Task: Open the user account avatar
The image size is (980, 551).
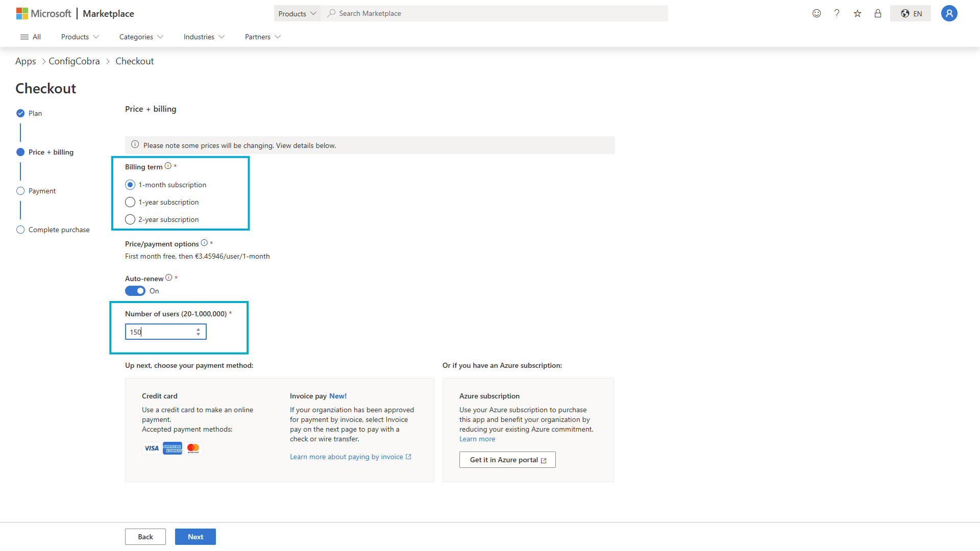Action: tap(949, 13)
